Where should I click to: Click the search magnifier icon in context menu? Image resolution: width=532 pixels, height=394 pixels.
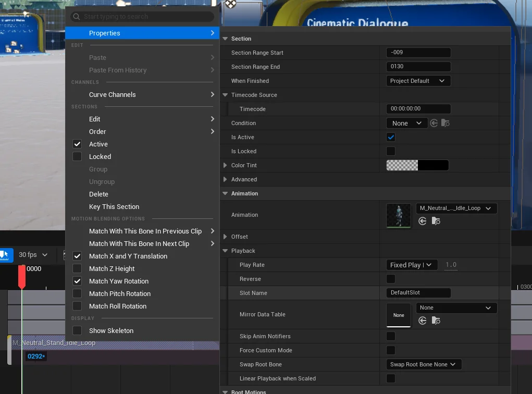click(77, 17)
